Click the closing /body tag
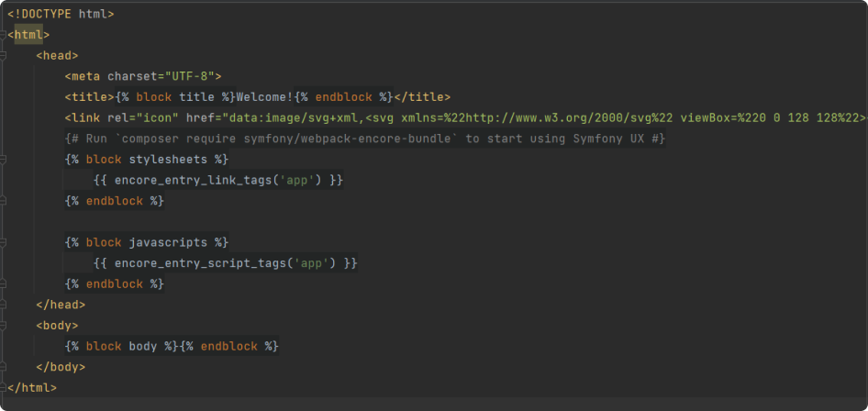Image resolution: width=868 pixels, height=411 pixels. pyautogui.click(x=61, y=367)
